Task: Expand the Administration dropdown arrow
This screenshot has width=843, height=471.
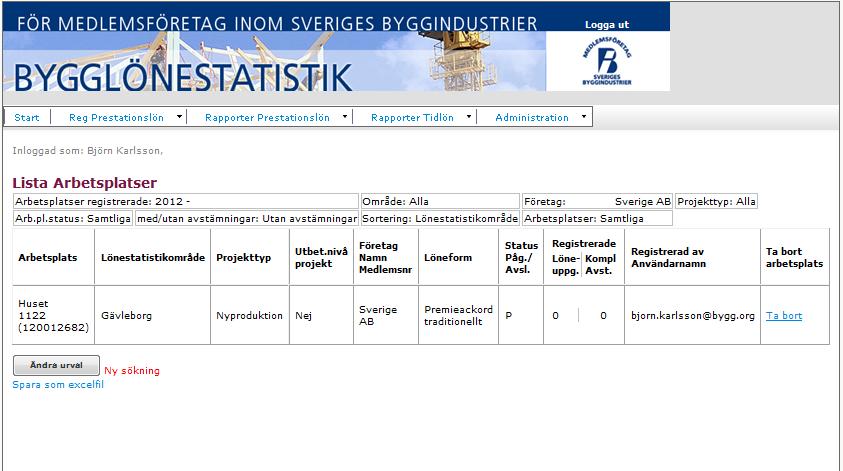Action: 584,116
